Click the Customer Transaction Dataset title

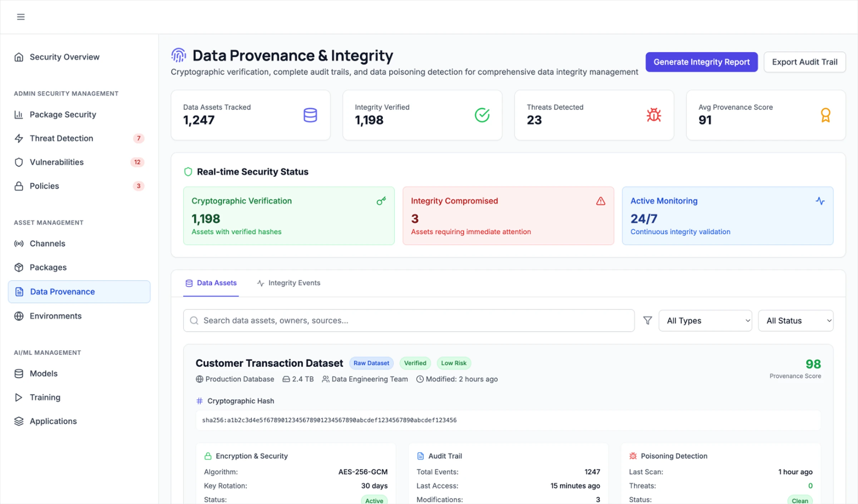269,363
